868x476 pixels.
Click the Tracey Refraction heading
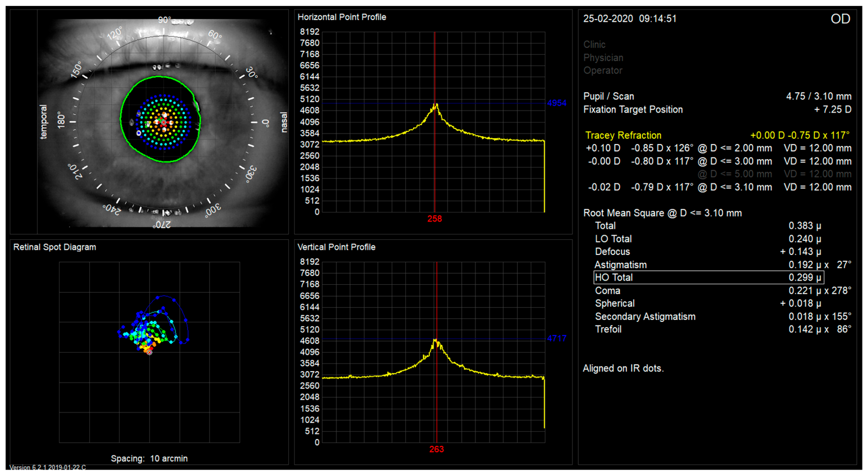click(623, 135)
